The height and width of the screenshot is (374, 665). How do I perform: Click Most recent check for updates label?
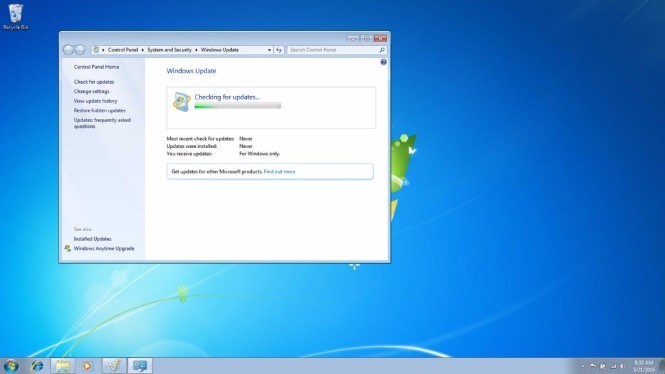201,139
